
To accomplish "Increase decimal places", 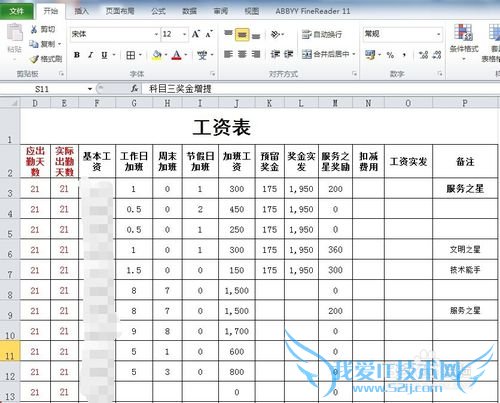I will [x=423, y=55].
